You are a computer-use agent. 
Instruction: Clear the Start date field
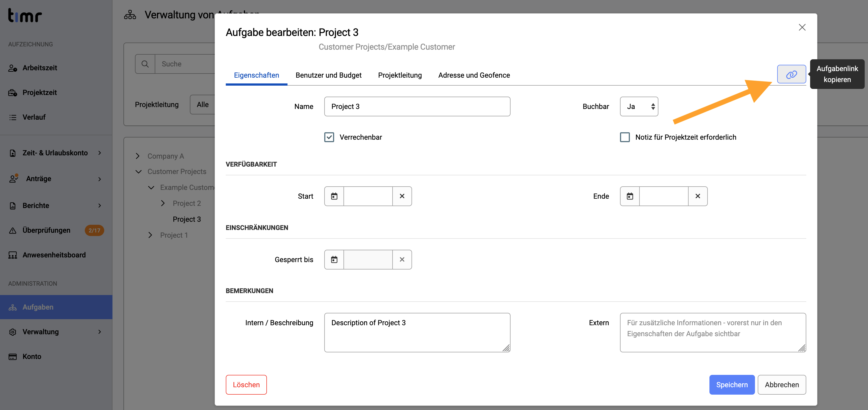pos(402,196)
